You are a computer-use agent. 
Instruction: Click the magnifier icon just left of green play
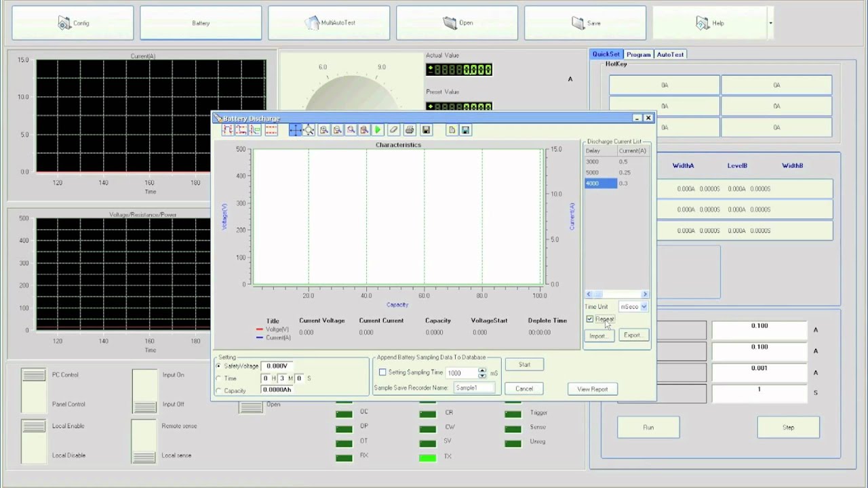click(x=364, y=130)
